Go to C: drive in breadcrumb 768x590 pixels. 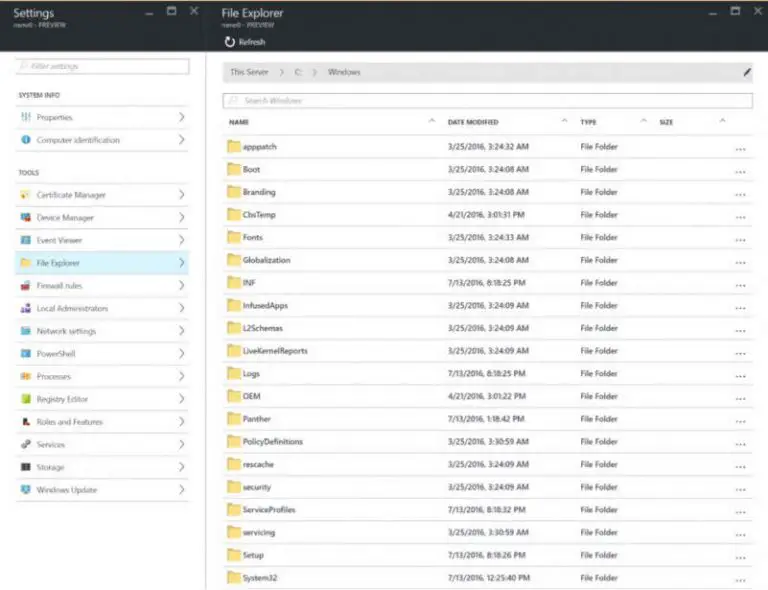[x=298, y=72]
